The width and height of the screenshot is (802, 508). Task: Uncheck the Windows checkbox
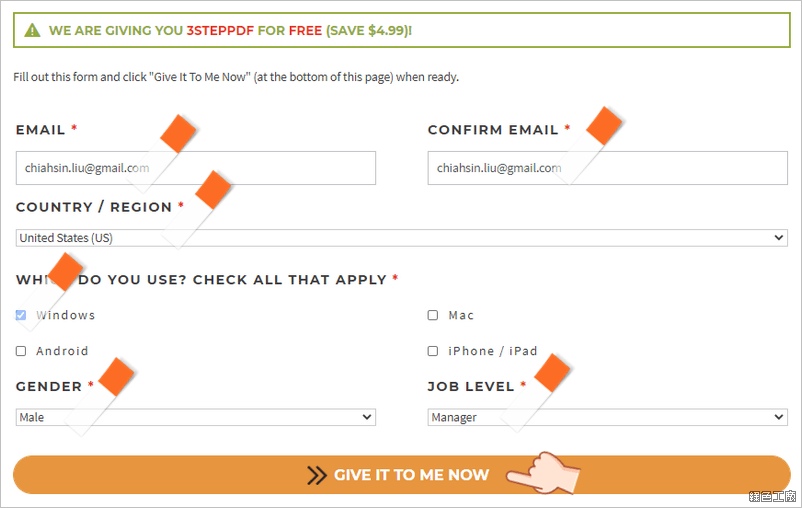(21, 315)
